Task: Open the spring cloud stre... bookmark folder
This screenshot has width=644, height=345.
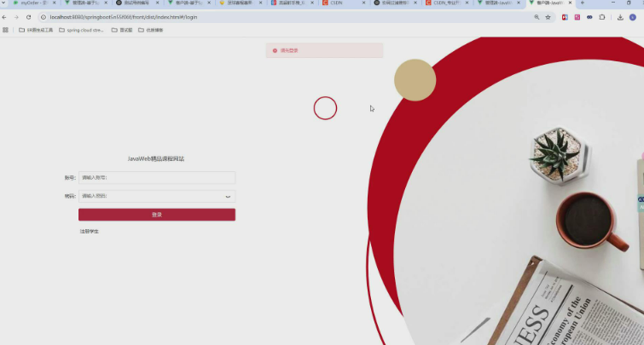Action: pyautogui.click(x=81, y=30)
